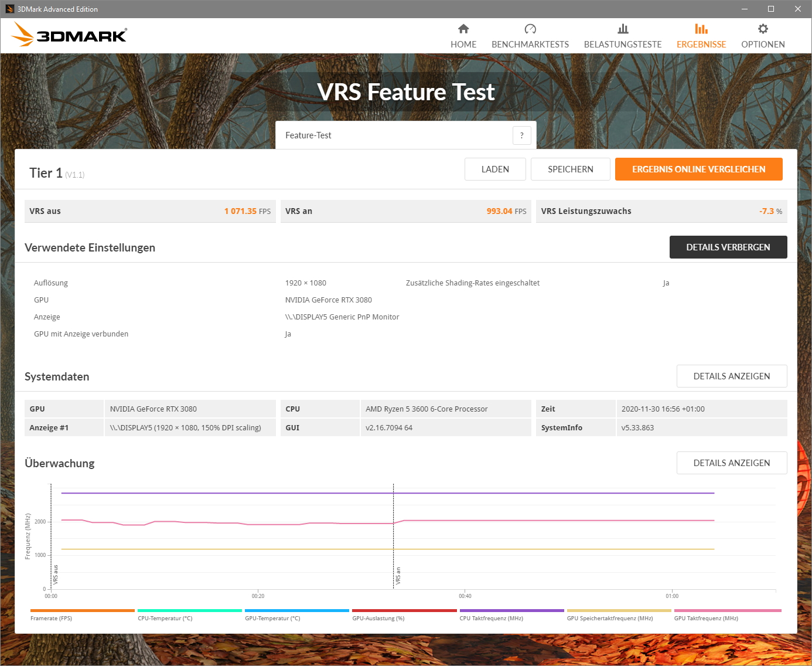Viewport: 812px width, 666px height.
Task: Expand Überwachung with Details anzeigen
Action: click(731, 463)
